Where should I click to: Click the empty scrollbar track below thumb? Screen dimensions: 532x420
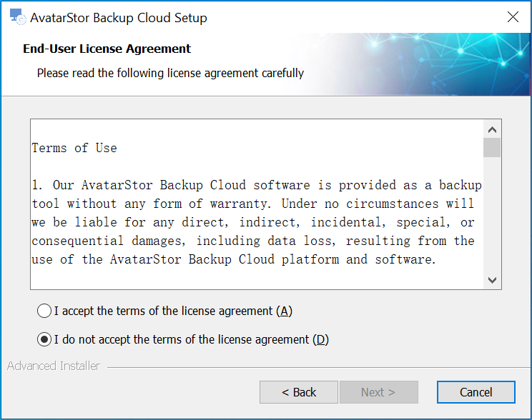[492, 214]
